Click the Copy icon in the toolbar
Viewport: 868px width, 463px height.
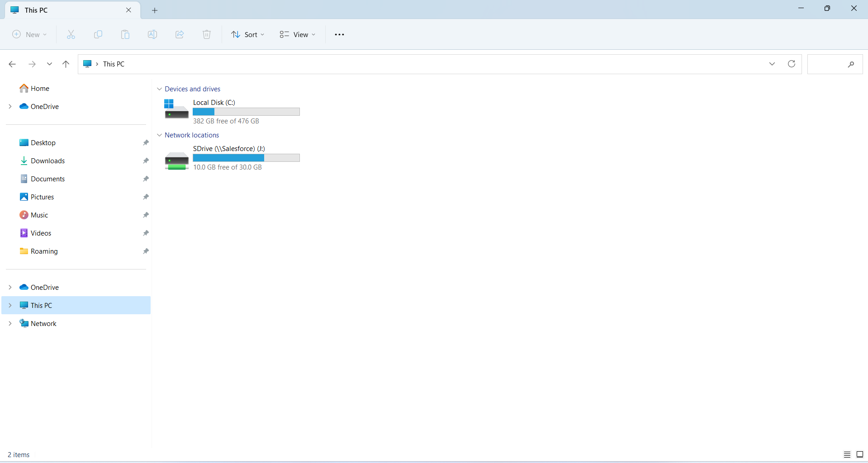[98, 34]
